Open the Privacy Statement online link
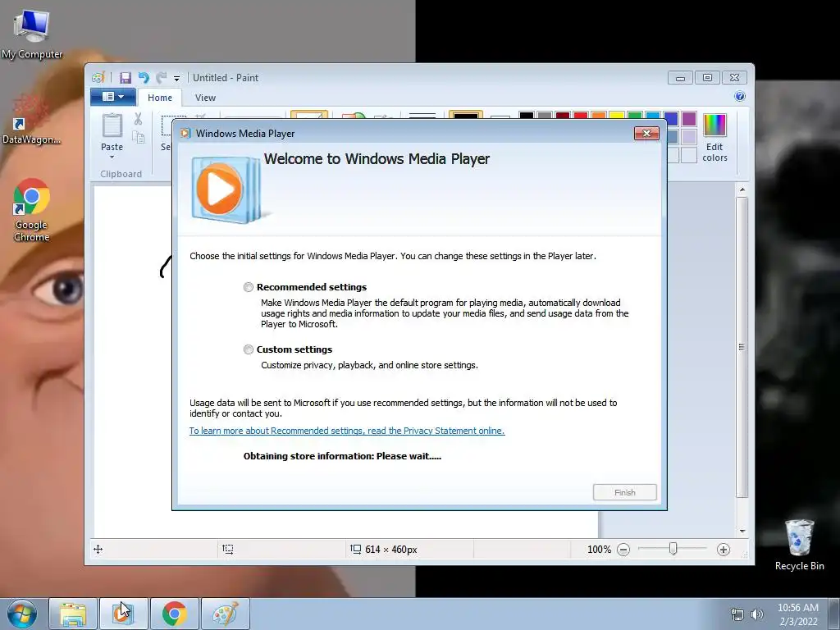This screenshot has height=630, width=840. coord(347,431)
